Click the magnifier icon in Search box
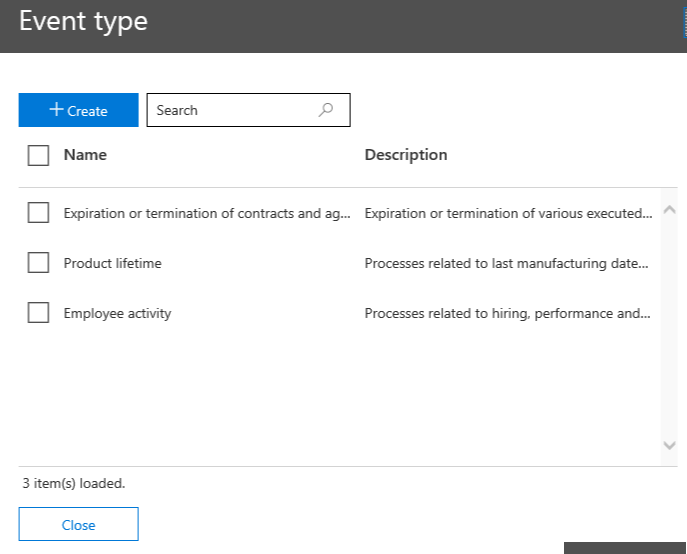687x554 pixels. click(326, 110)
